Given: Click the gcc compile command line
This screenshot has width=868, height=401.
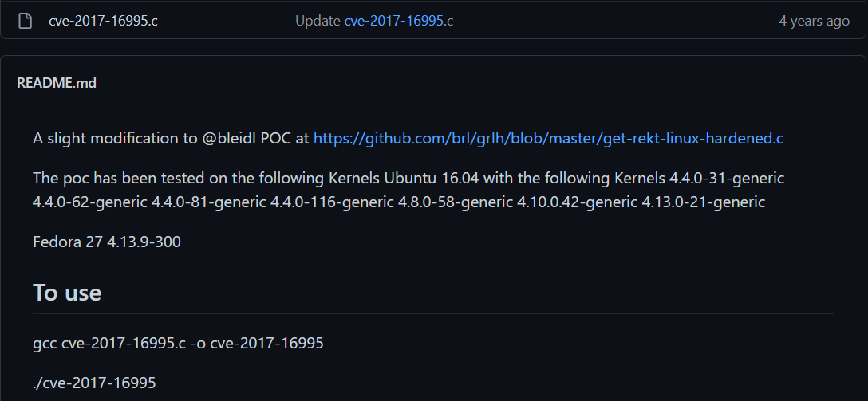Looking at the screenshot, I should (178, 343).
